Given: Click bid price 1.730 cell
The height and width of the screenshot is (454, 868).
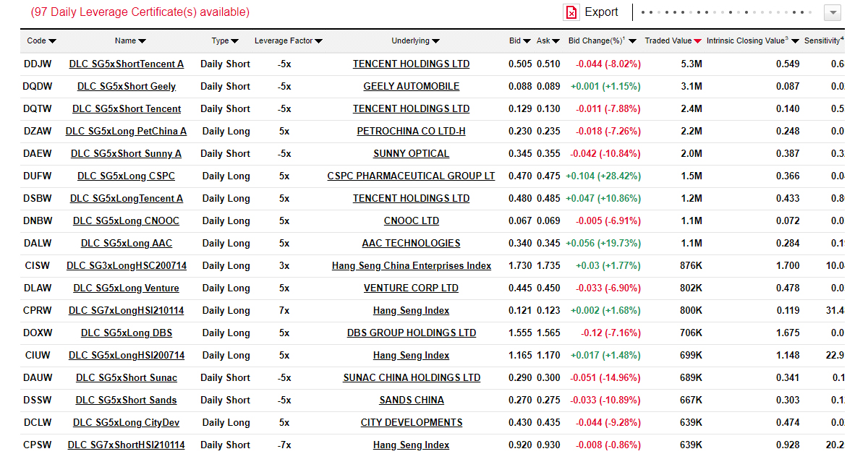Looking at the screenshot, I should coord(520,266).
